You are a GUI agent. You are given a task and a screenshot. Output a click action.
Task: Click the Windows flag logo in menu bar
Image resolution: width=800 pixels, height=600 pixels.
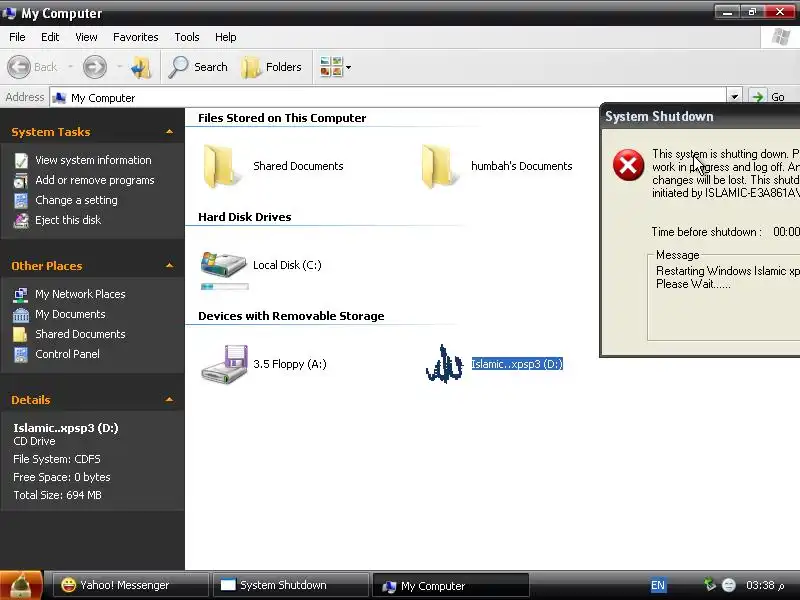[780, 37]
